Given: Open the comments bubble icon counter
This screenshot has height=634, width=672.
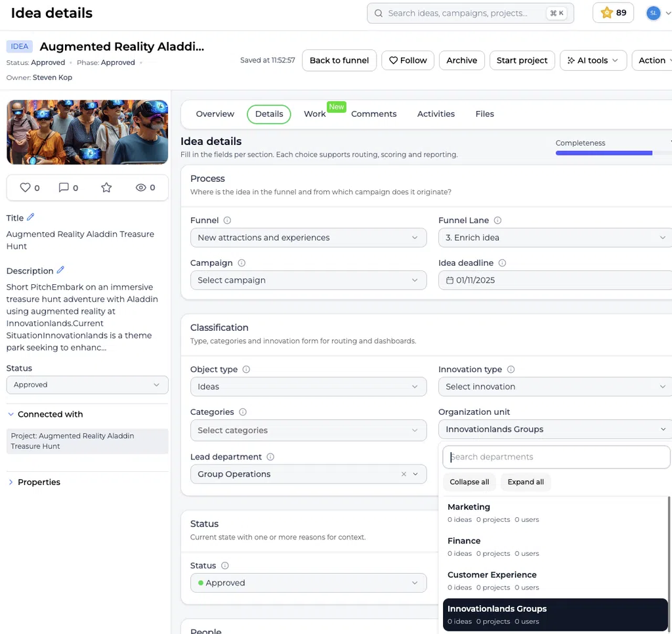Looking at the screenshot, I should point(64,187).
